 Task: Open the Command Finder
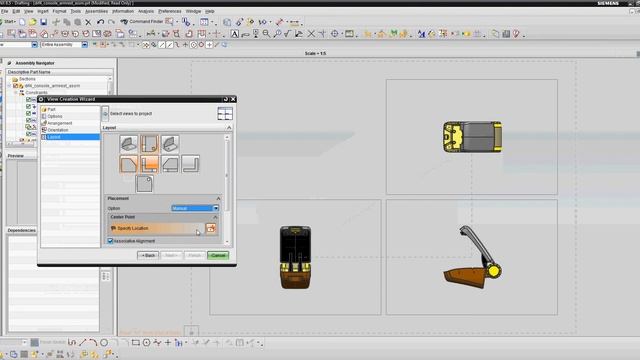pos(142,22)
